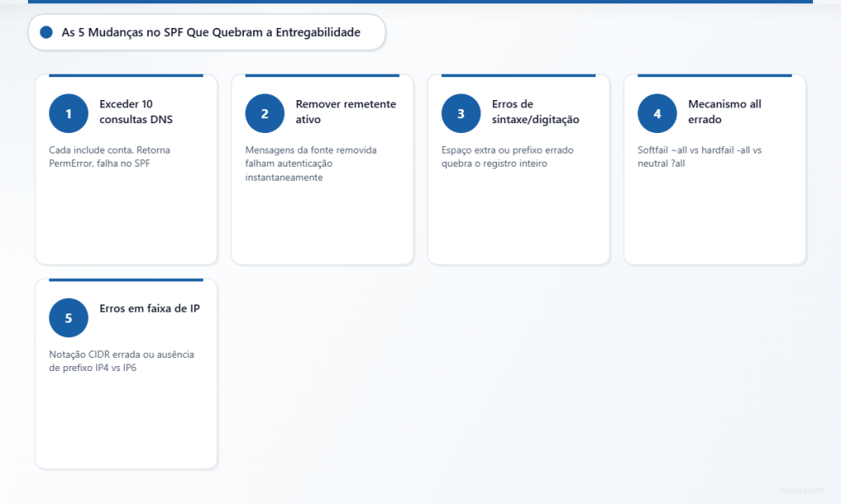841x504 pixels.
Task: Select heading 'Erros de sintaxe/digitação'
Action: click(x=535, y=112)
